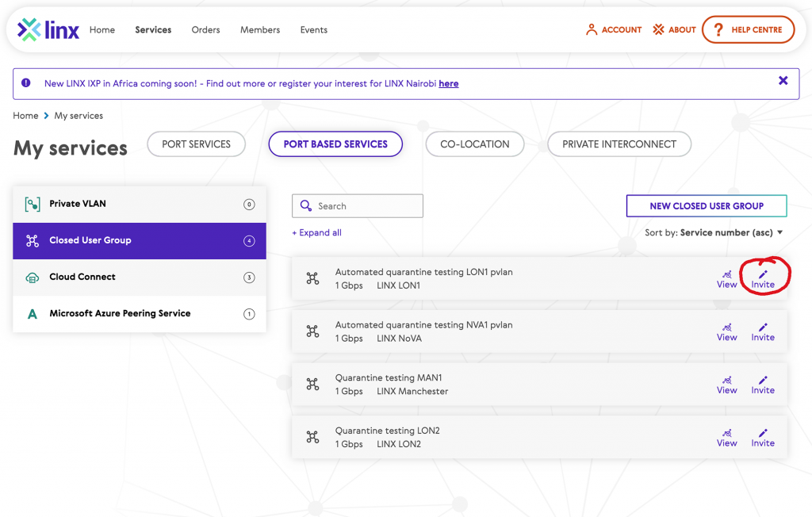
Task: Click the Closed User Group sidebar icon
Action: pos(32,241)
